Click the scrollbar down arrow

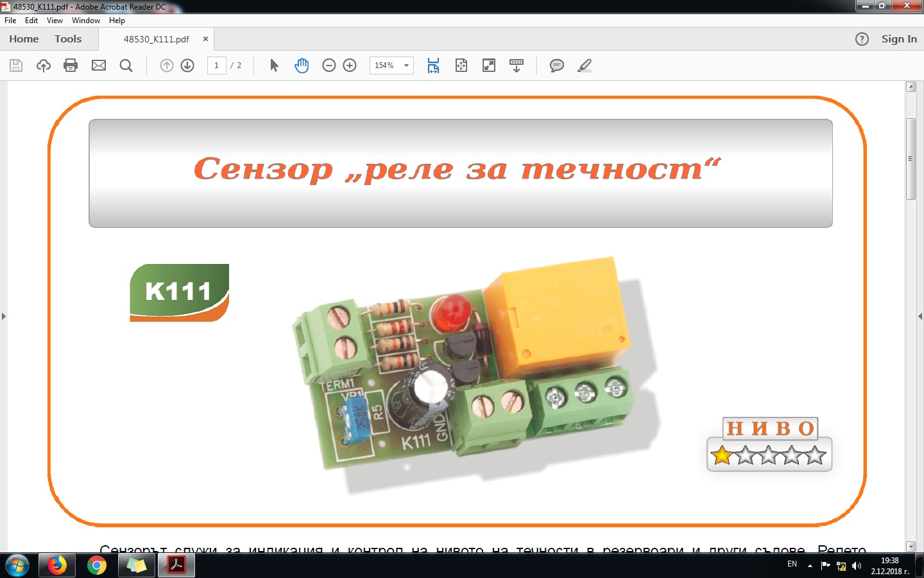click(x=911, y=547)
